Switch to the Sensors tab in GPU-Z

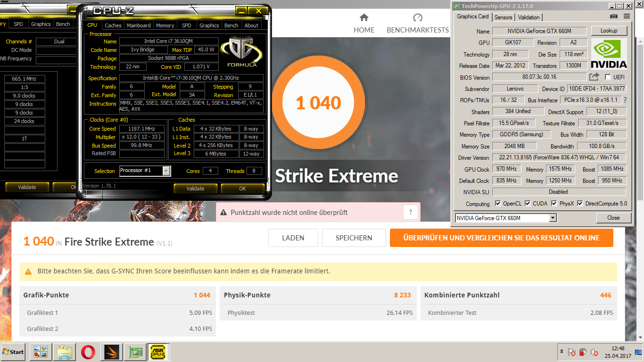[503, 17]
